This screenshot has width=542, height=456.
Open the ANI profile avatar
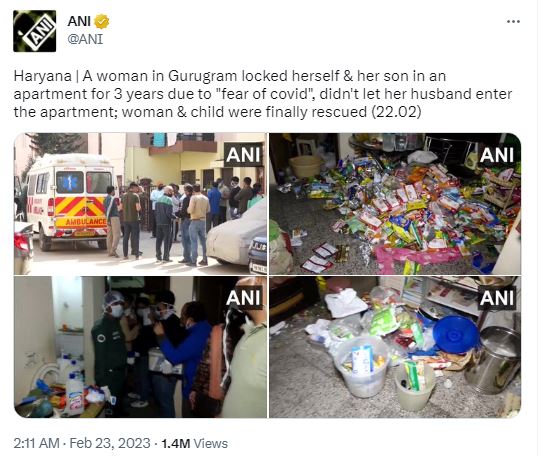[x=35, y=31]
